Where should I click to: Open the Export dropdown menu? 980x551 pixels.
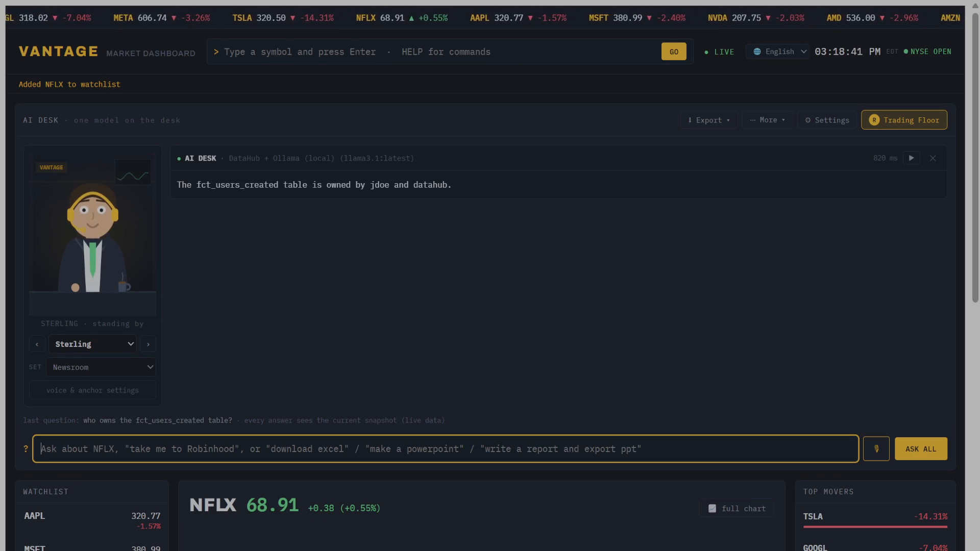click(x=708, y=120)
